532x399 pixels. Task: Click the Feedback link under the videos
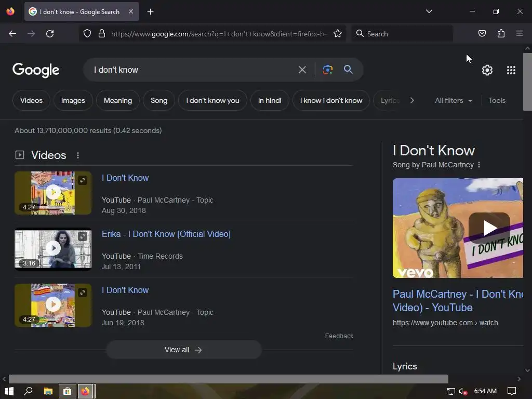[x=339, y=336]
